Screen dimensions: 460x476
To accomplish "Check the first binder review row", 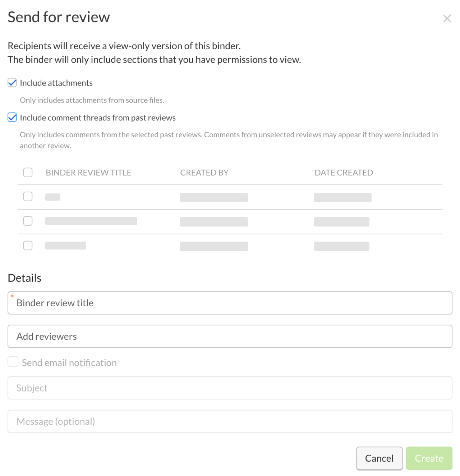I will coord(28,196).
